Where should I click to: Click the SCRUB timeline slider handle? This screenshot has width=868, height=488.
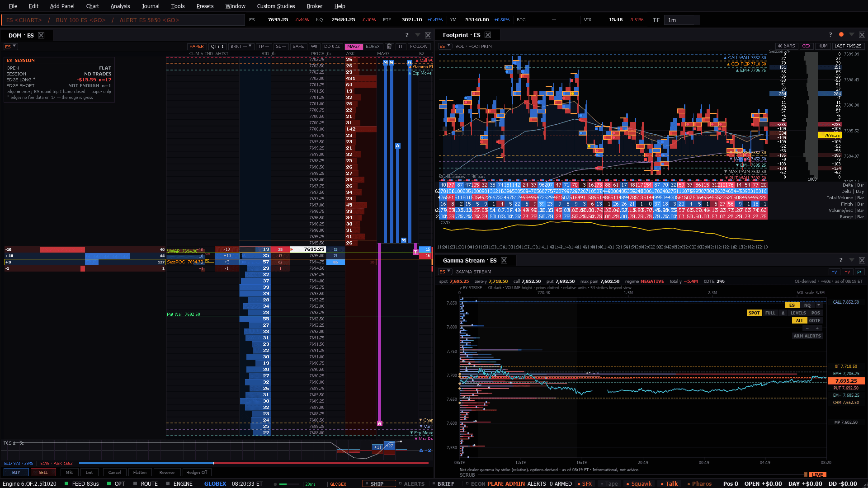pos(806,474)
